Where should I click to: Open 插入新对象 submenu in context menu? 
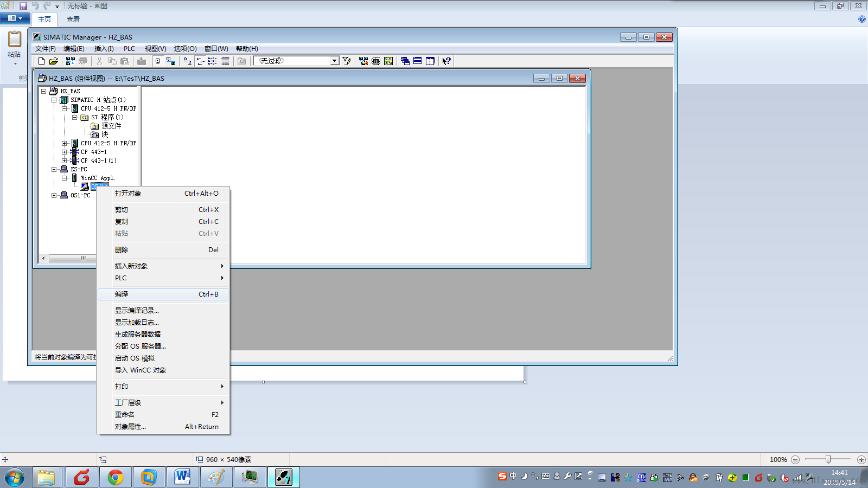(163, 266)
